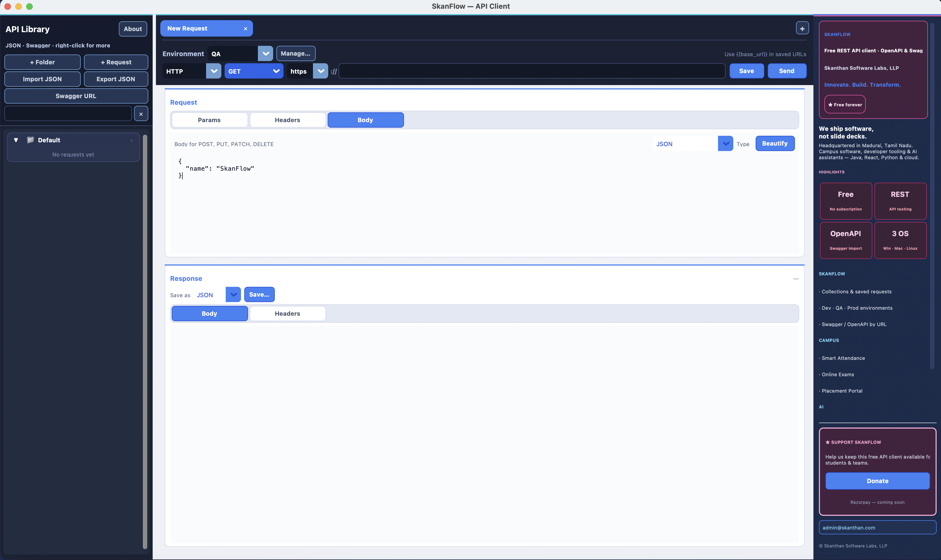This screenshot has width=941, height=560.
Task: Click Export JSON
Action: pyautogui.click(x=116, y=79)
